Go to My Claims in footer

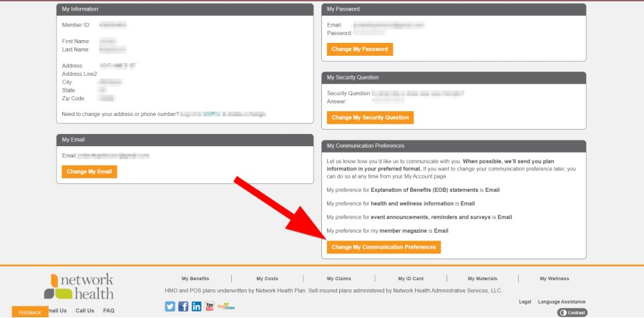[x=338, y=279]
